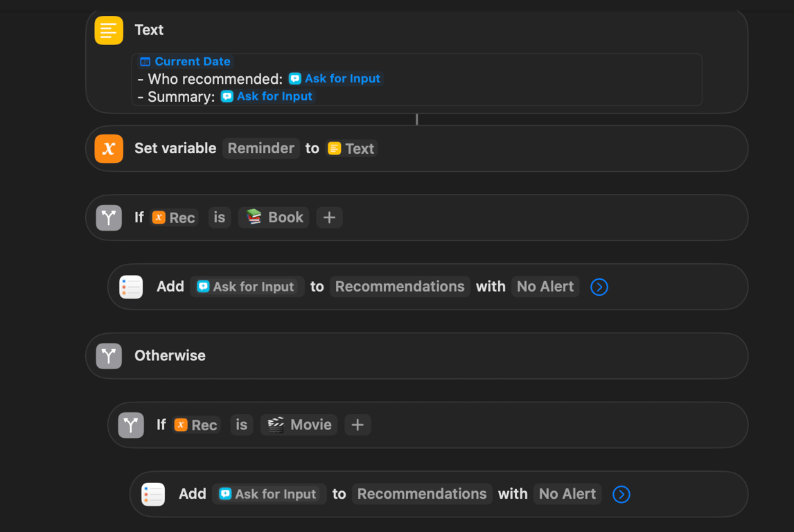The image size is (794, 532).
Task: Select the first Recommendations list token
Action: click(x=400, y=287)
